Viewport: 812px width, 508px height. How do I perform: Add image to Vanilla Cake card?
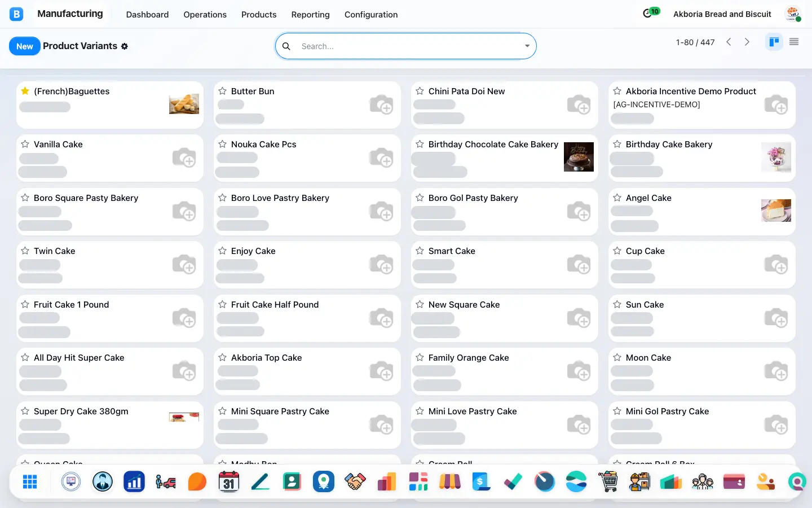(x=184, y=157)
